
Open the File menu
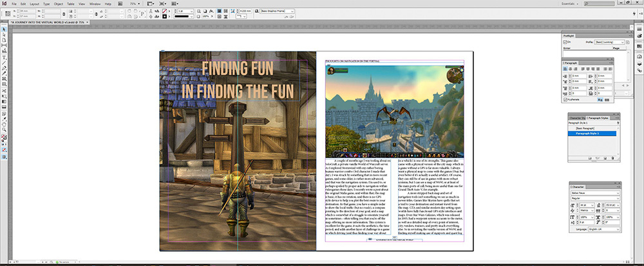coord(14,4)
